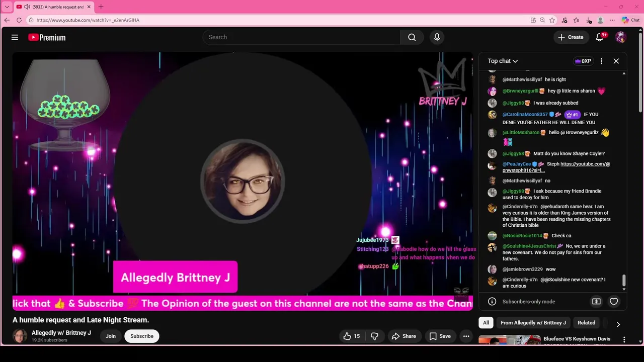The height and width of the screenshot is (362, 644).
Task: Start voice search with microphone icon
Action: (437, 37)
